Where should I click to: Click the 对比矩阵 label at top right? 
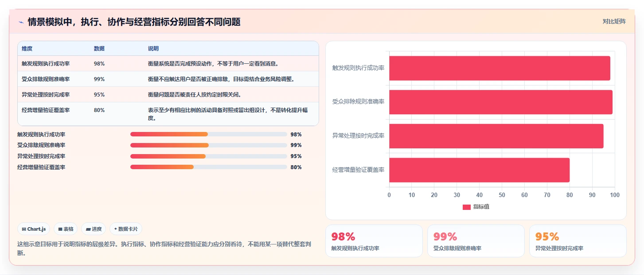tap(614, 21)
